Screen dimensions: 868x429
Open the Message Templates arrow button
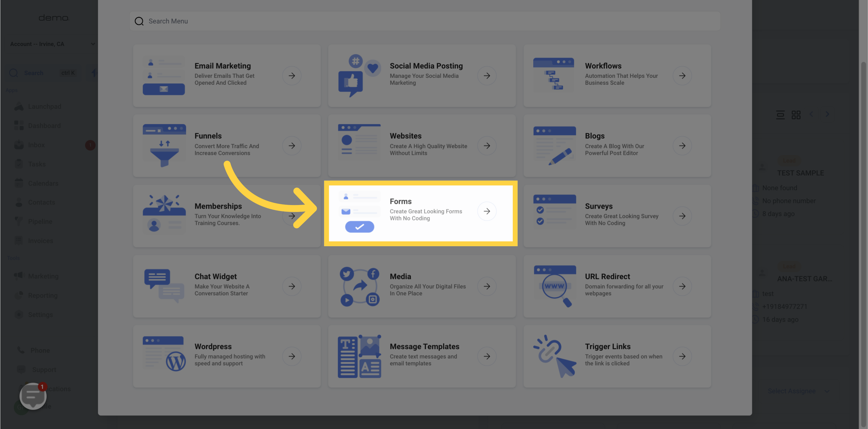coord(487,356)
